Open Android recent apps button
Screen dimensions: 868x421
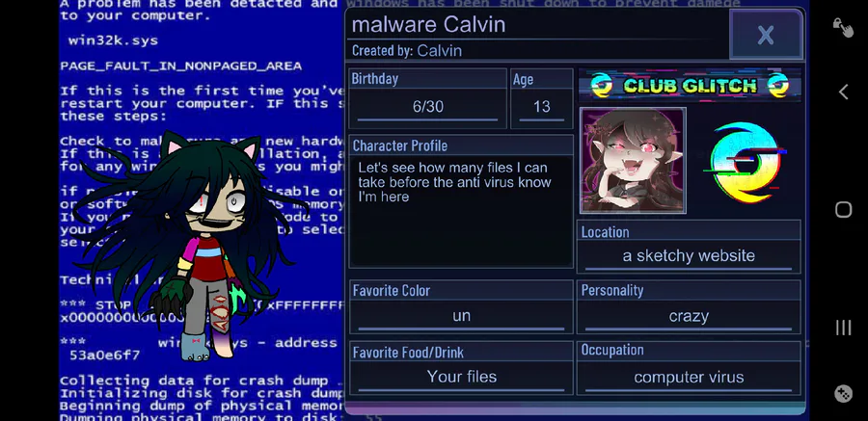843,328
